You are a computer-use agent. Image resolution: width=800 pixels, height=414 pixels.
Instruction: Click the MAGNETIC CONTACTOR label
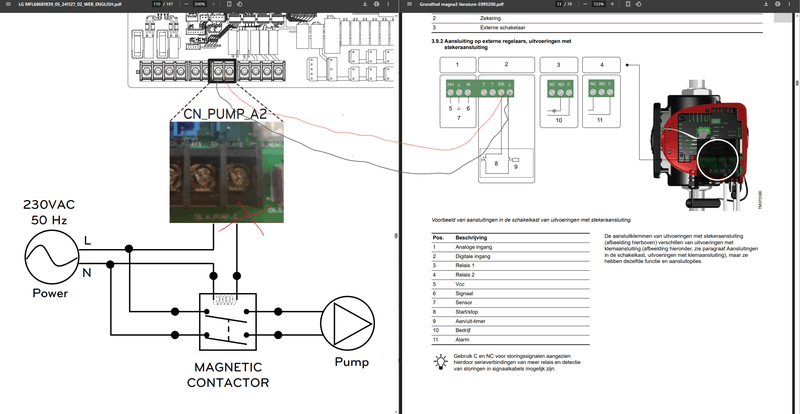(x=228, y=375)
